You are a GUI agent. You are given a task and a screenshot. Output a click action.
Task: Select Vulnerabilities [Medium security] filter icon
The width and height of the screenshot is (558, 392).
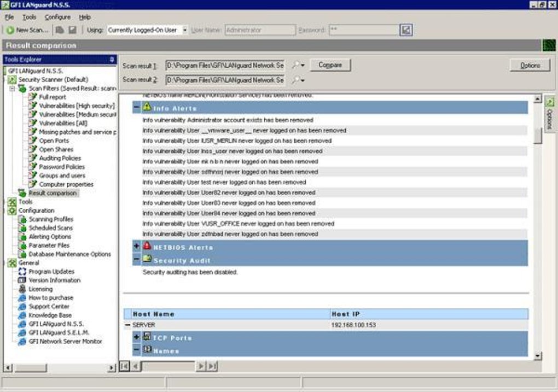[33, 114]
